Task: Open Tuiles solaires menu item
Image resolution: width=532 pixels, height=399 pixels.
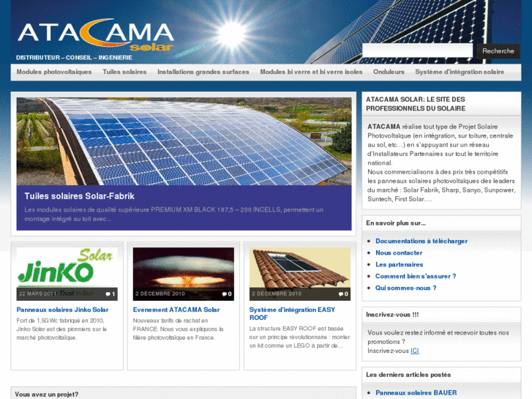Action: click(x=124, y=72)
